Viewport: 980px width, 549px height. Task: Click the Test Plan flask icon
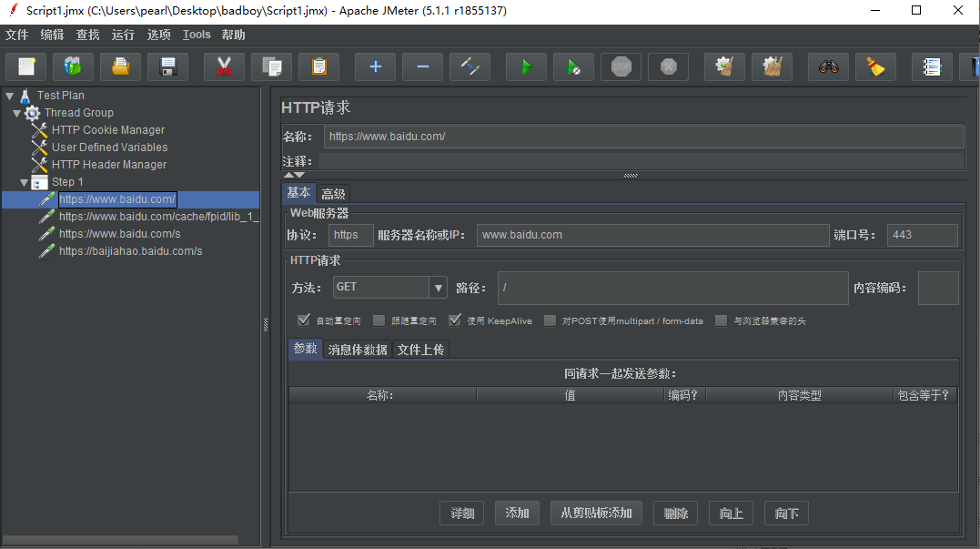pos(25,96)
